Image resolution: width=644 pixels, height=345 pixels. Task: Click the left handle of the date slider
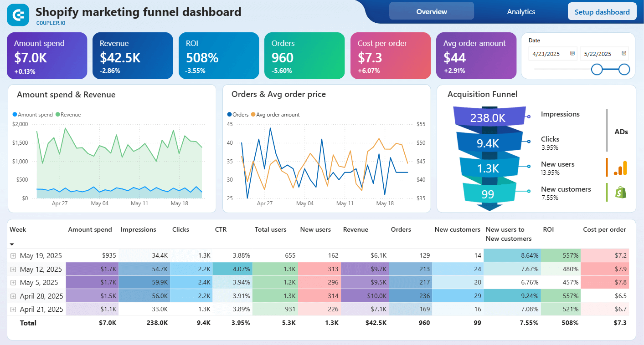[x=597, y=69]
